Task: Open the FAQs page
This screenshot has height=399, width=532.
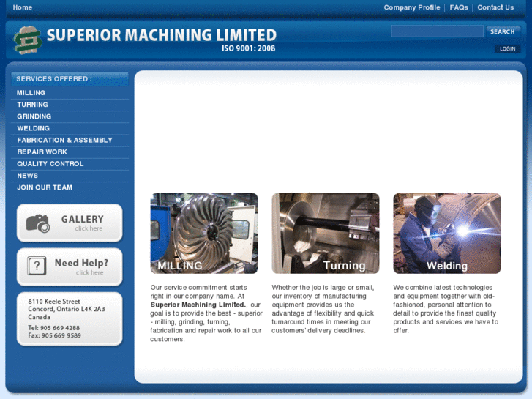Action: click(459, 7)
